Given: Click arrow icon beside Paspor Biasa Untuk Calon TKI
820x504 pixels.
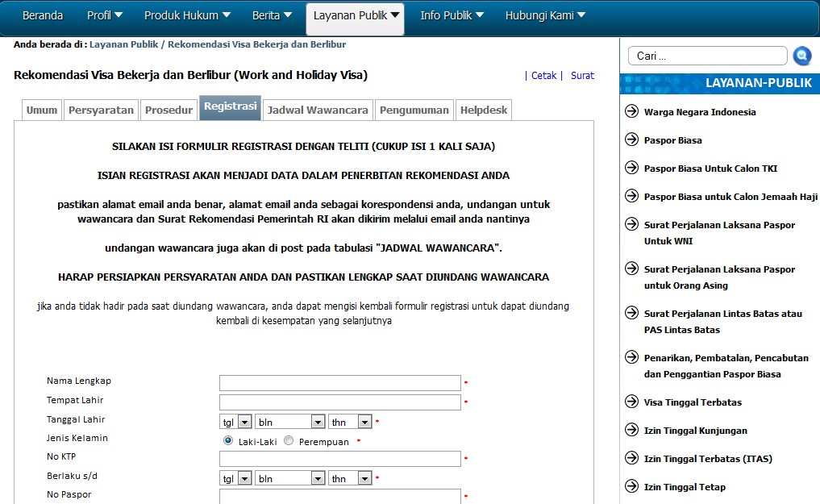Looking at the screenshot, I should coord(632,167).
